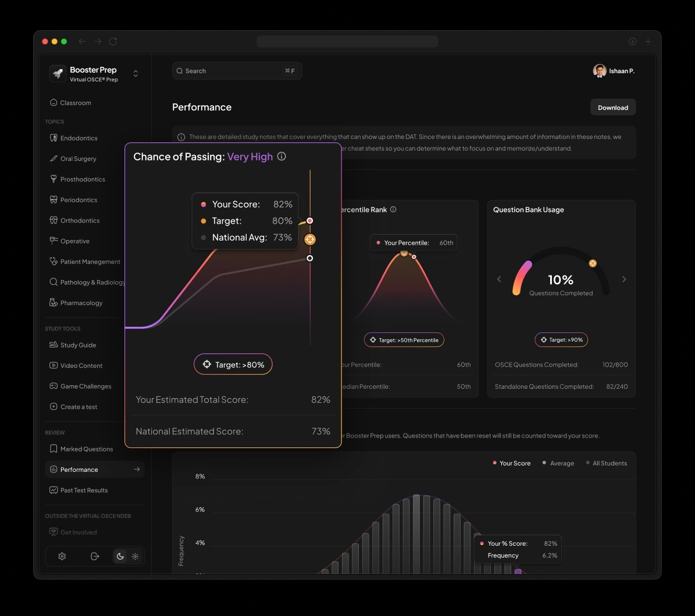
Task: Expand the Booster Prep workspace switcher chevrons
Action: point(136,73)
